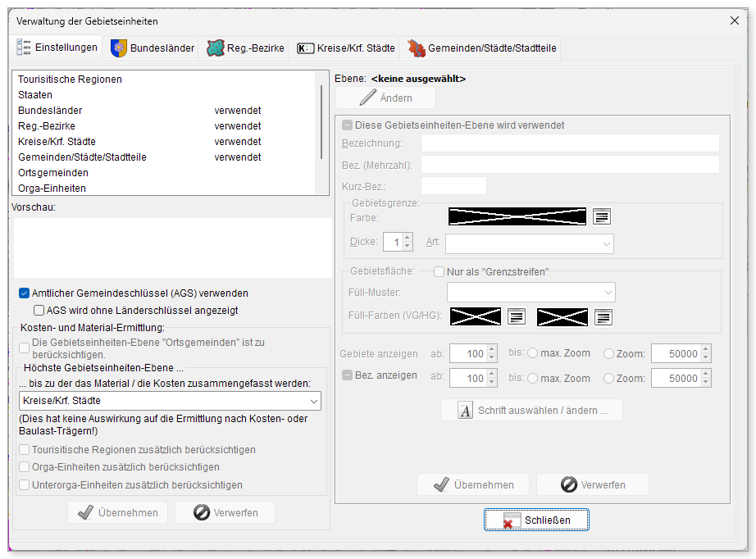The image size is (756, 559).
Task: Click Verwerfen in the left settings panel
Action: point(225,512)
